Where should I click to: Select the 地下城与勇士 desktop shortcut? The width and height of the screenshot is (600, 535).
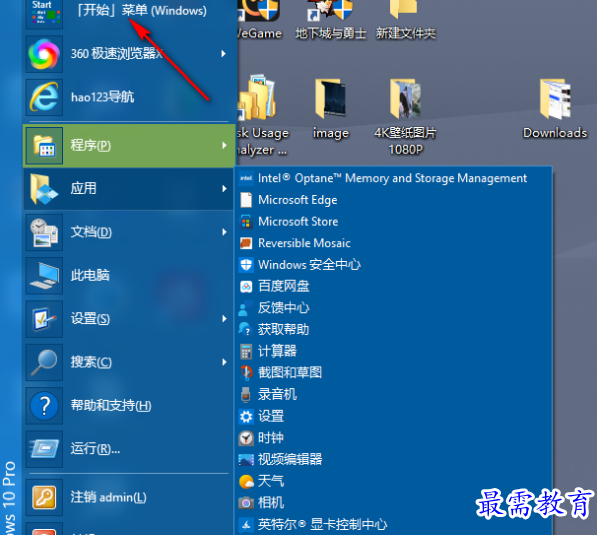331,21
